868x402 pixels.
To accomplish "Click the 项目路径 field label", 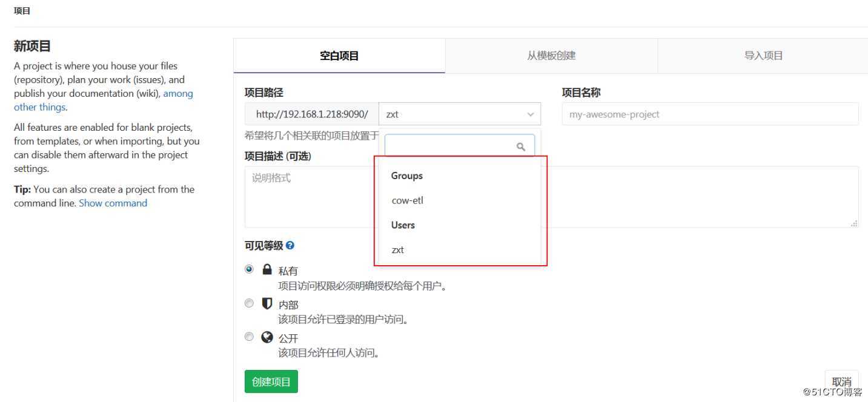I will (x=263, y=93).
